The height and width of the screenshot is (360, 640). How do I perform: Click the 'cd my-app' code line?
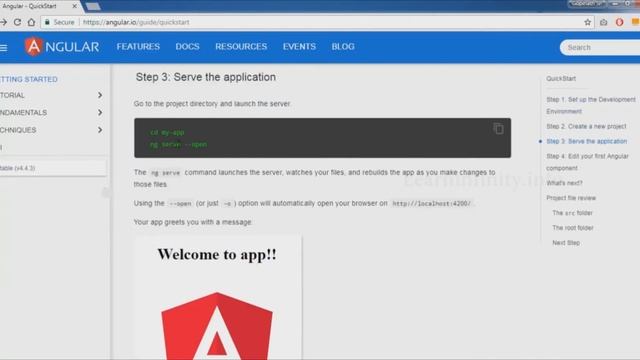coord(167,133)
